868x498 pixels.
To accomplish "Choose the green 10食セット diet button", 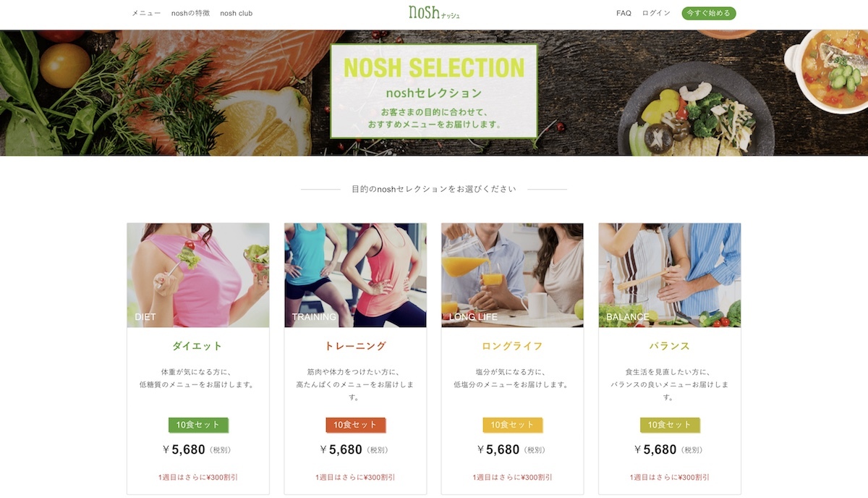I will [x=198, y=425].
